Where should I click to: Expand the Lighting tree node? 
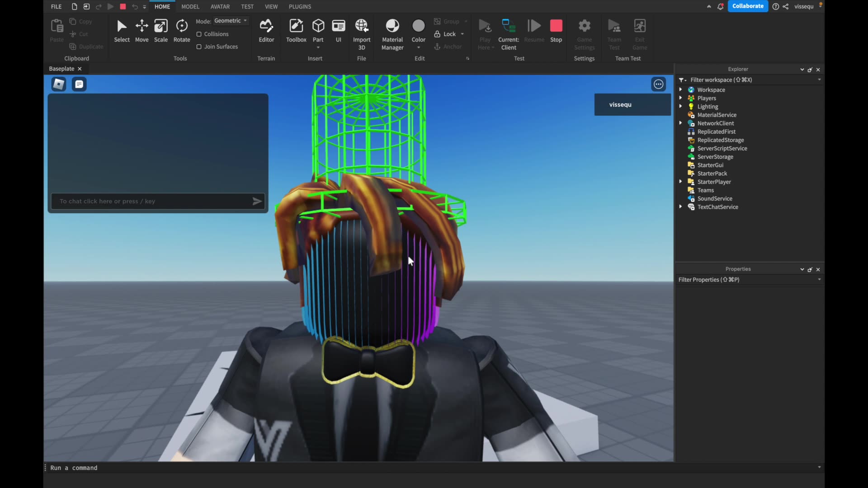point(681,106)
